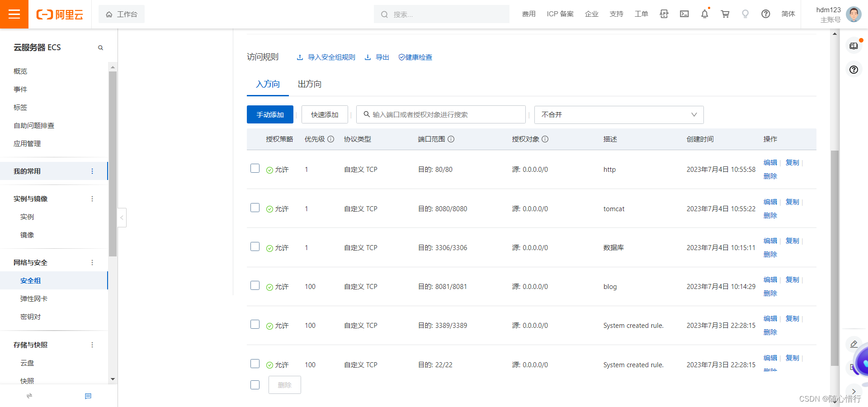Image resolution: width=868 pixels, height=407 pixels.
Task: Click the sidebar vertical scrollbar
Action: click(x=113, y=164)
